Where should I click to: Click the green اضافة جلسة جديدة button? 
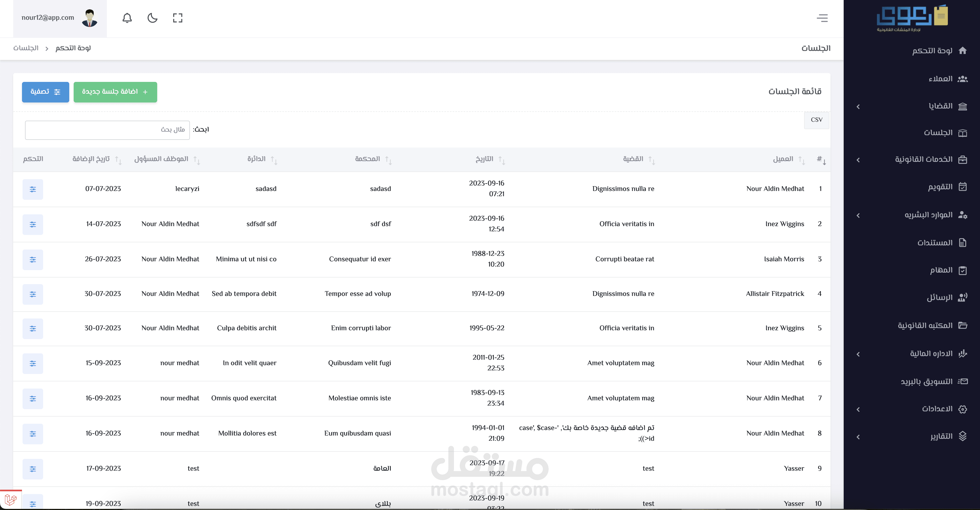[x=115, y=92]
